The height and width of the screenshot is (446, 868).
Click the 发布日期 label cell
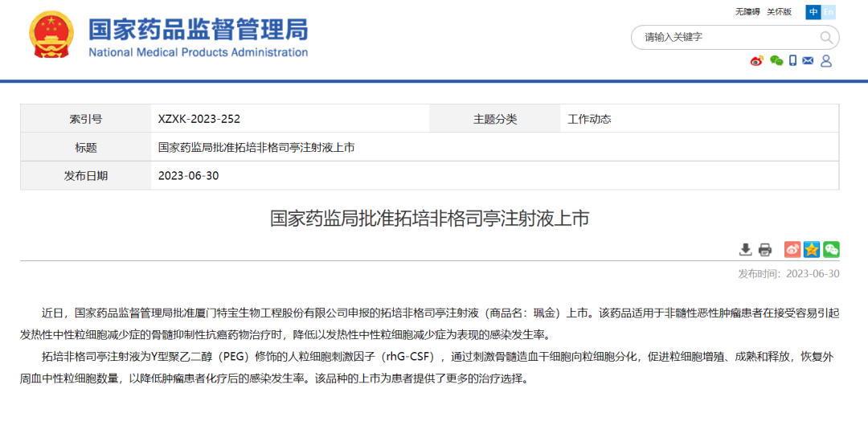point(86,176)
